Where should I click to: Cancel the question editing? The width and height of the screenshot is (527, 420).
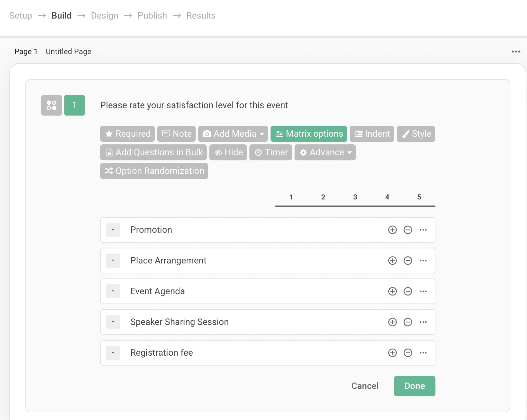pos(365,386)
